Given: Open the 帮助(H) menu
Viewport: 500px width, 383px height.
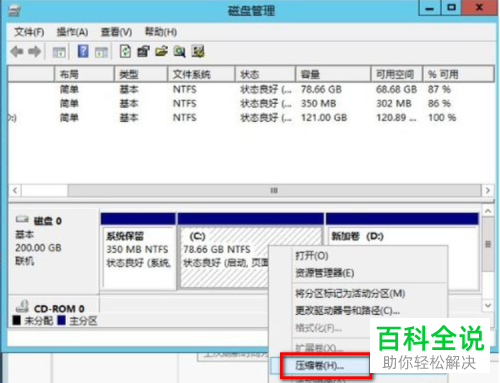Looking at the screenshot, I should tap(161, 32).
